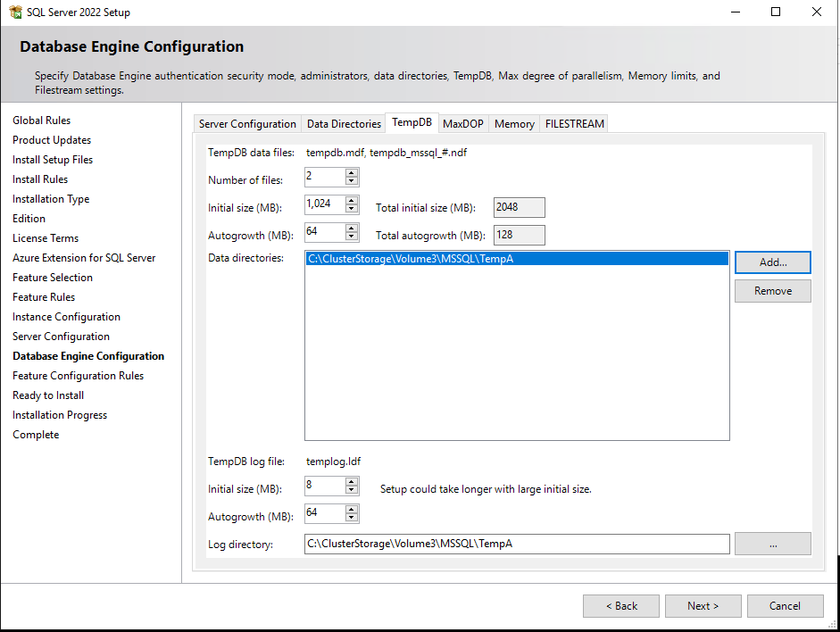Image resolution: width=840 pixels, height=632 pixels.
Task: Click Feature Configuration Rules step
Action: [79, 376]
